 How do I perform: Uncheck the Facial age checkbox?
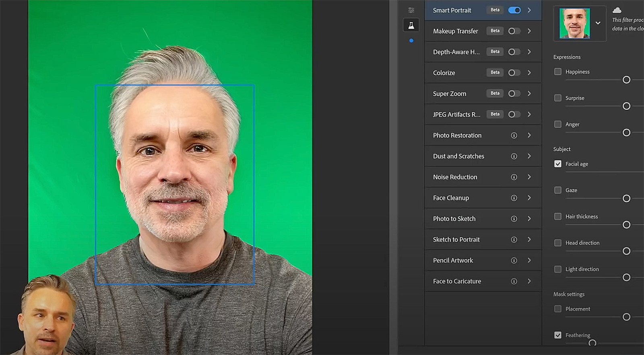pos(558,164)
